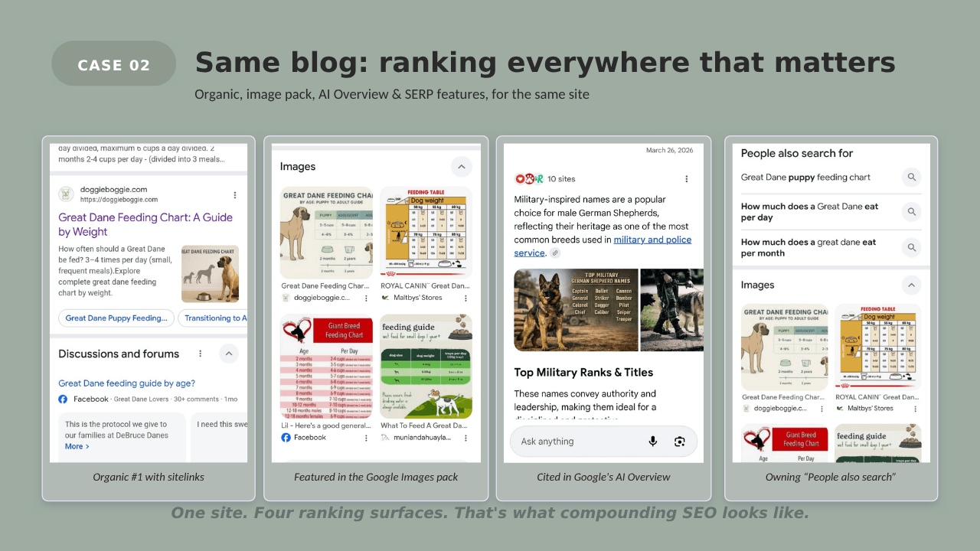Image resolution: width=980 pixels, height=551 pixels.
Task: Open ROYAL CANIN feeding table image in Images pack screenshot
Action: click(x=426, y=231)
